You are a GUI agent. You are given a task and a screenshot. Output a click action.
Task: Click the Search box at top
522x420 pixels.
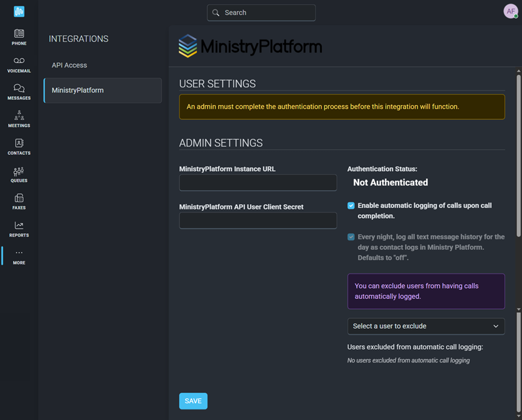(262, 13)
